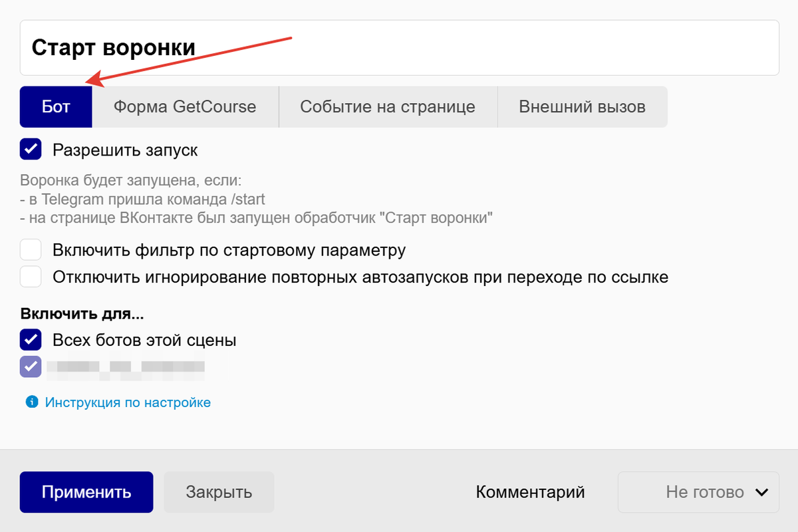The width and height of the screenshot is (798, 532).
Task: Click the Включить для... section heading
Action: pyautogui.click(x=66, y=313)
